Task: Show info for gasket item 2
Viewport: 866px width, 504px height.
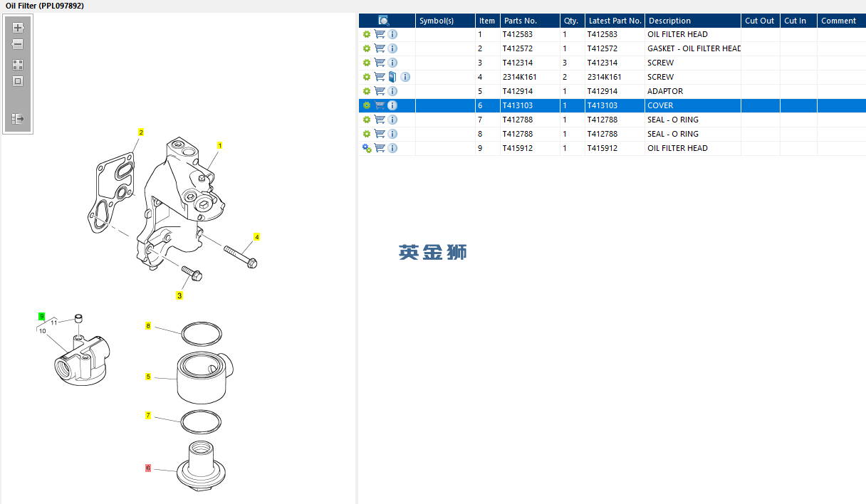Action: click(x=392, y=48)
